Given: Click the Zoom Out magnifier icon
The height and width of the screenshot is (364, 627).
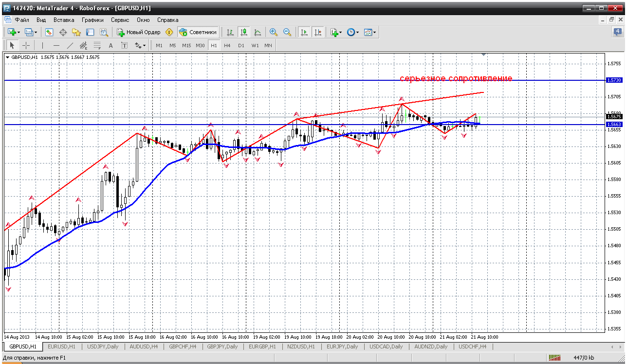Looking at the screenshot, I should click(287, 32).
